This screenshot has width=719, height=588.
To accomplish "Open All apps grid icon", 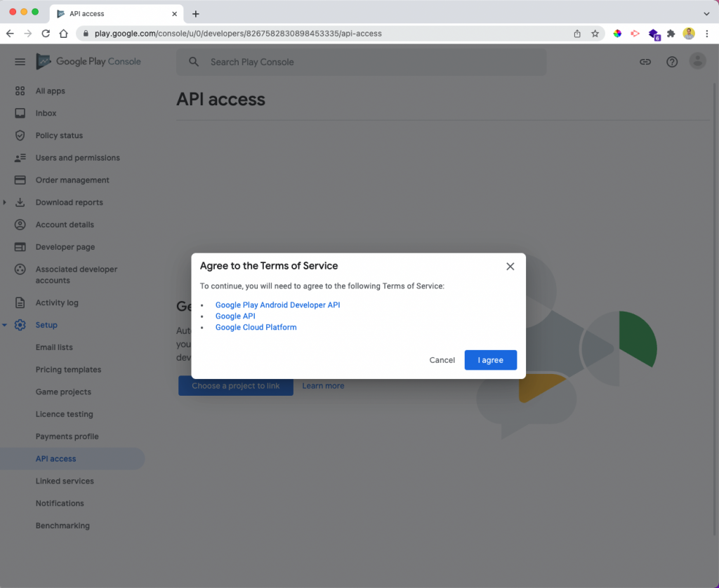I will pos(20,91).
